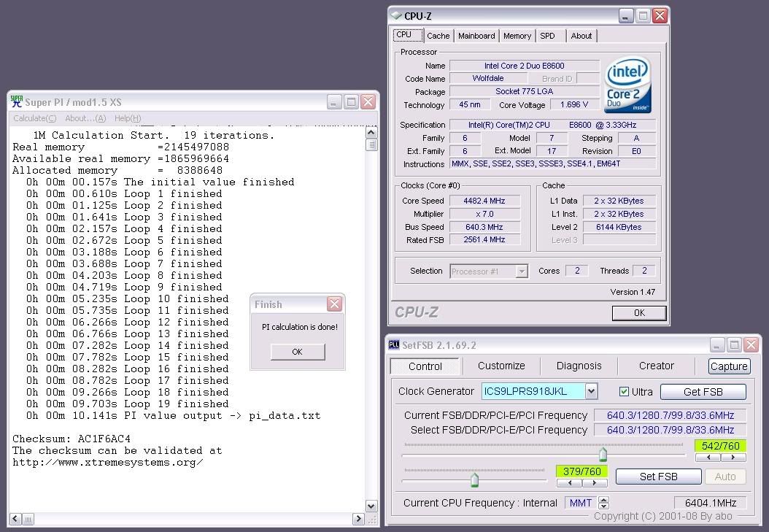
Task: Click the CPU-Z title bar icon
Action: [395, 16]
